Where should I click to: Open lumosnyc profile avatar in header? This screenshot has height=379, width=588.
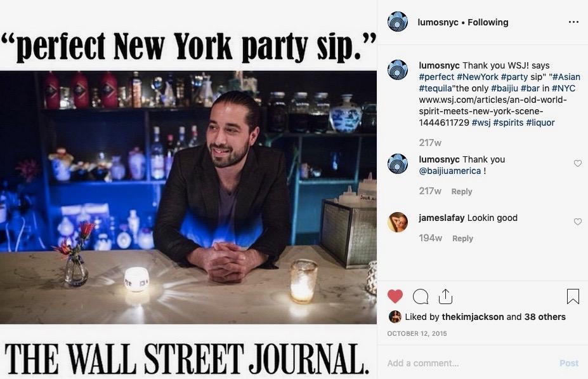pos(398,22)
